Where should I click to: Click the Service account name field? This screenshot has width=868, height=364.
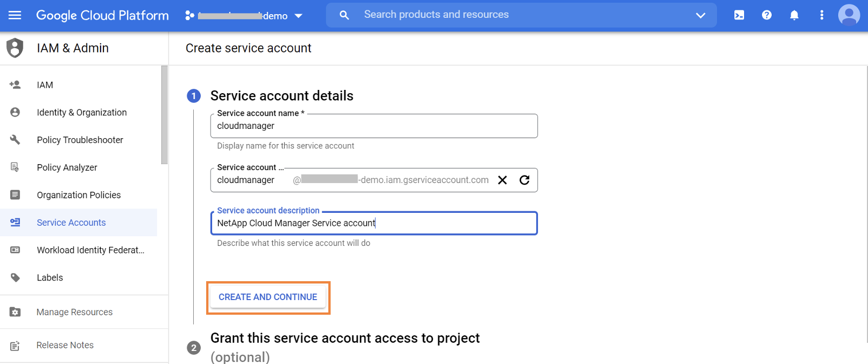click(373, 126)
